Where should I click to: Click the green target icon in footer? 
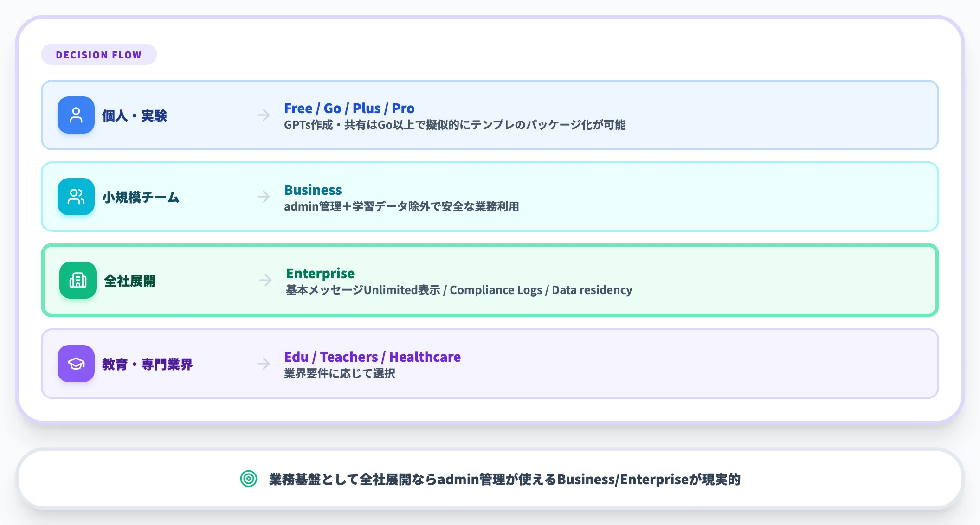[x=249, y=479]
